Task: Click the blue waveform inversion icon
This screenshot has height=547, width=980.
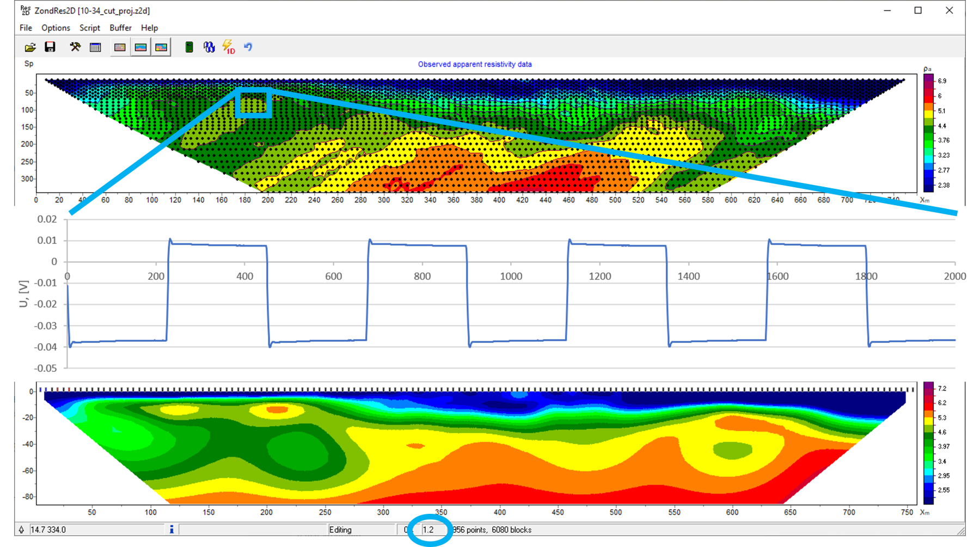Action: pos(209,47)
